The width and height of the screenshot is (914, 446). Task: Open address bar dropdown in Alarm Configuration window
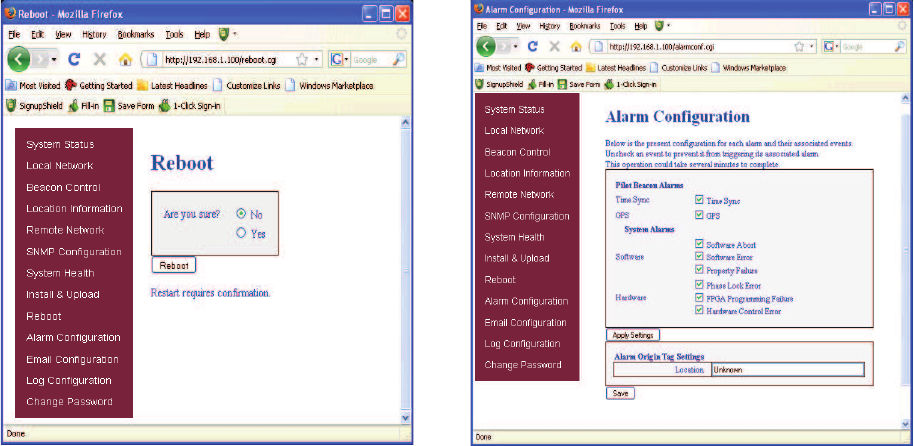[813, 46]
